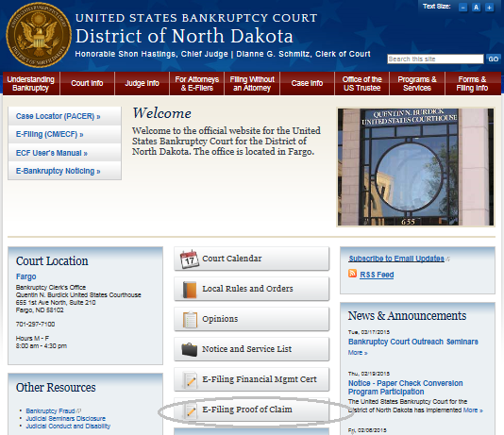Screen dimensions: 504x435
Task: Click the pencil icon for E-Filing Proof of Claim
Action: [x=190, y=410]
